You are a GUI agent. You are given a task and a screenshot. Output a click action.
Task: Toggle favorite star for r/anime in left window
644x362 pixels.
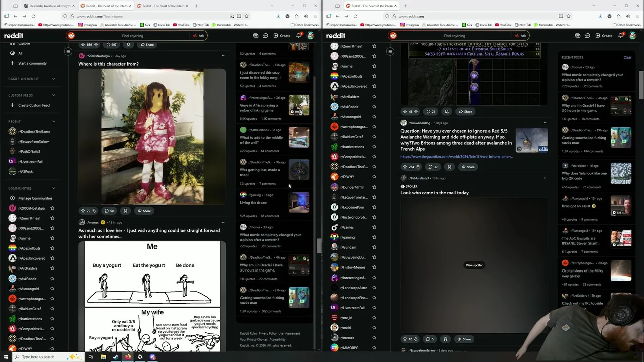click(x=52, y=238)
